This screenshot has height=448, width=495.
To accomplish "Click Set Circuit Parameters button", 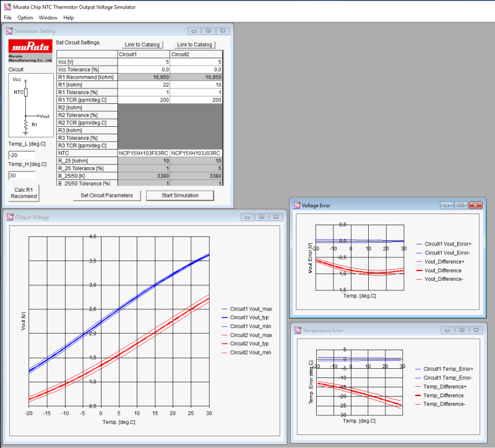I will (x=106, y=196).
